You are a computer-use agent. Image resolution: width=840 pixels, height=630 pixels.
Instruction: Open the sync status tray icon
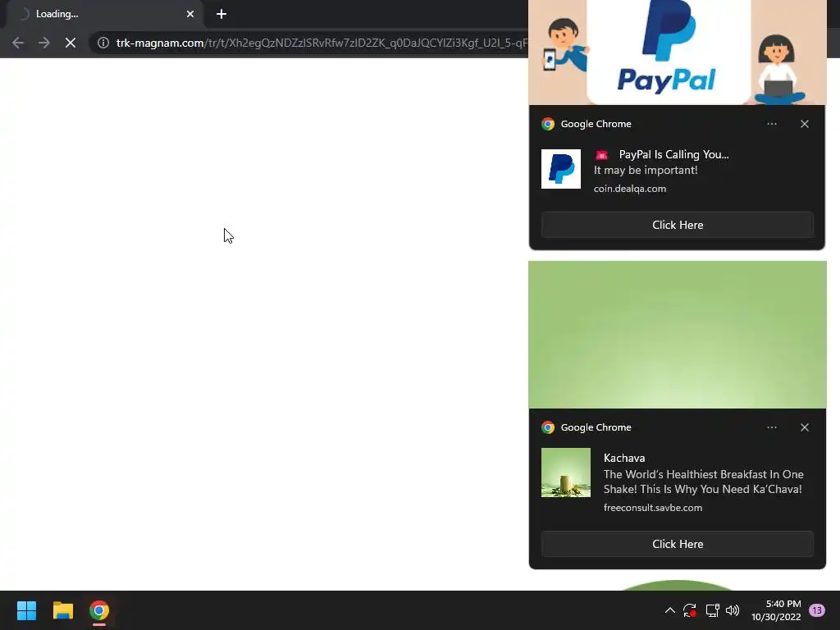(x=689, y=610)
